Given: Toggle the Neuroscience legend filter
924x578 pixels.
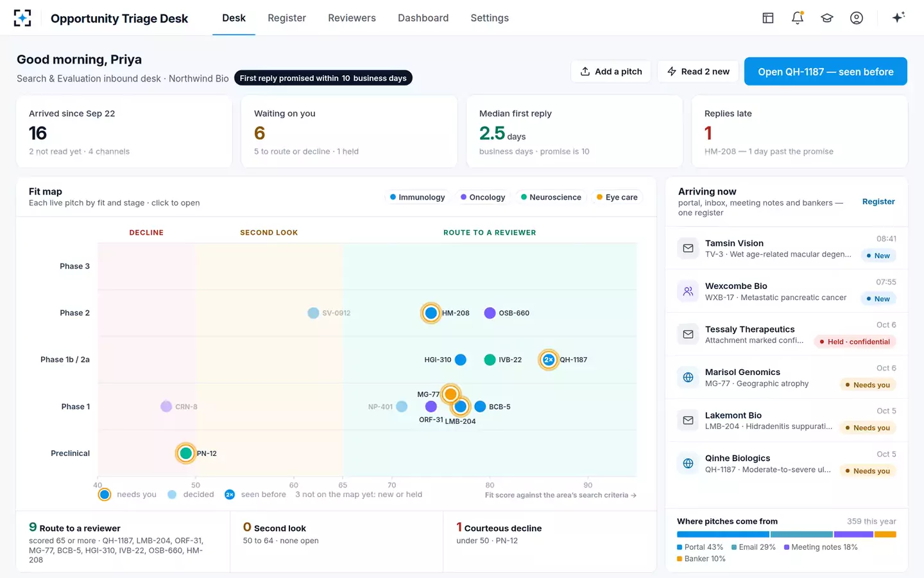Looking at the screenshot, I should [x=551, y=197].
